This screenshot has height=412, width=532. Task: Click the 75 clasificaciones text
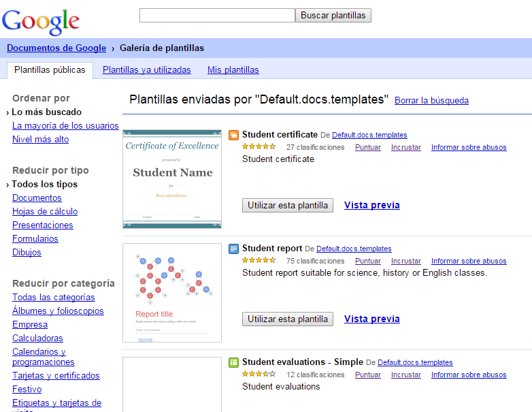tap(315, 261)
